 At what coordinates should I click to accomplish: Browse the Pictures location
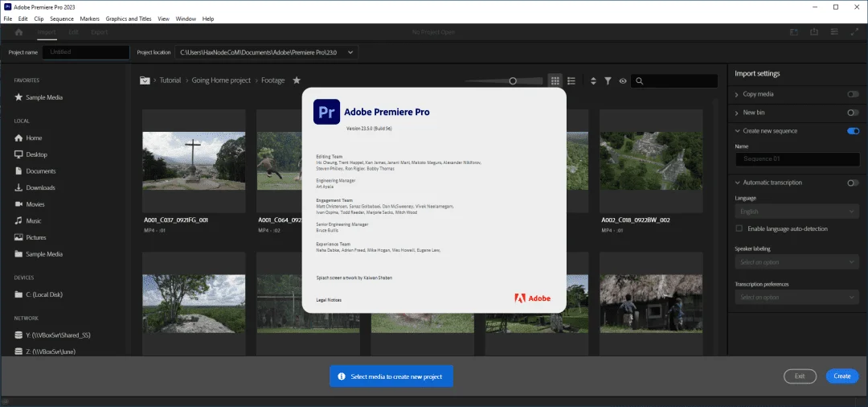click(x=31, y=237)
